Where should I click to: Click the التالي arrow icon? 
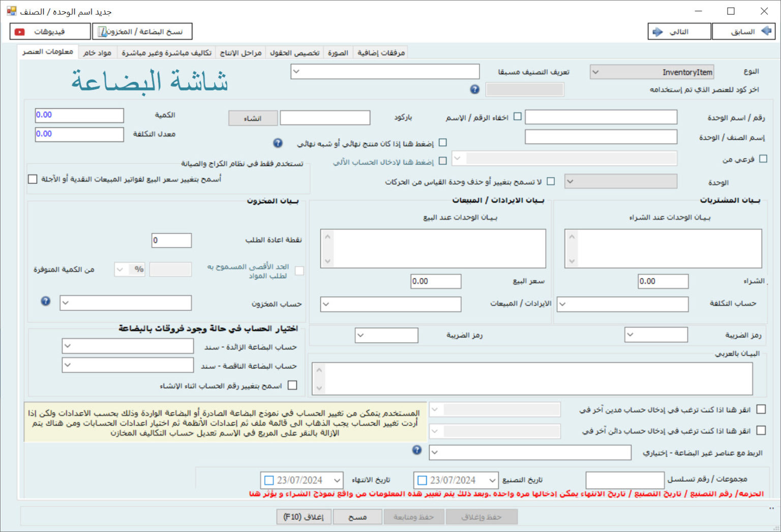coord(657,32)
